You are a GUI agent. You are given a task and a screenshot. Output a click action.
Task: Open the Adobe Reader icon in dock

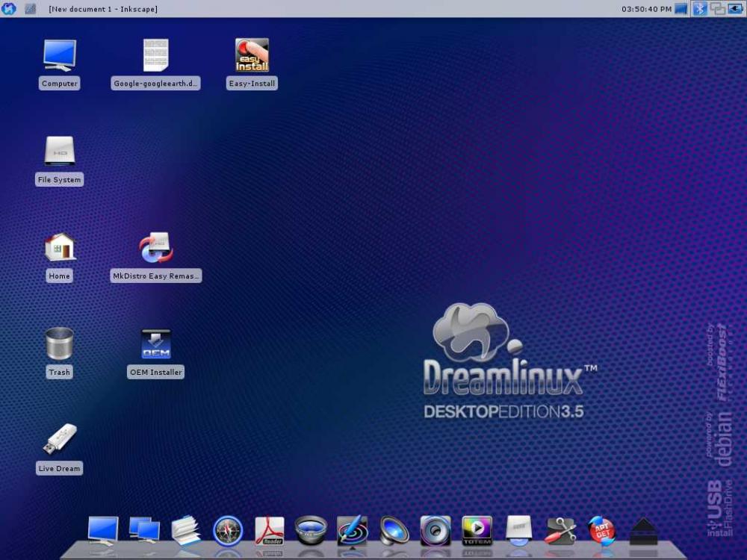coord(269,530)
